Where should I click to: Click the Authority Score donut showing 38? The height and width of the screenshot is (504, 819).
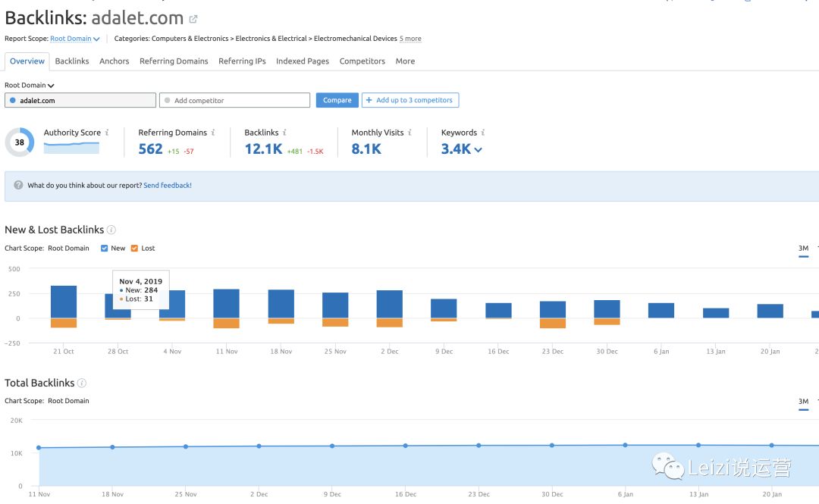19,142
